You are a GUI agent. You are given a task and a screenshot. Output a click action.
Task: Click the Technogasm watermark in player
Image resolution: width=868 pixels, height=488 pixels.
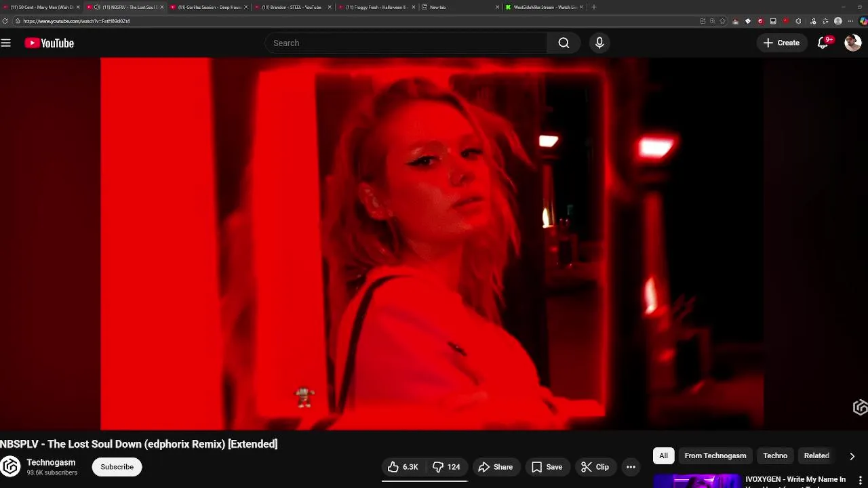[860, 407]
